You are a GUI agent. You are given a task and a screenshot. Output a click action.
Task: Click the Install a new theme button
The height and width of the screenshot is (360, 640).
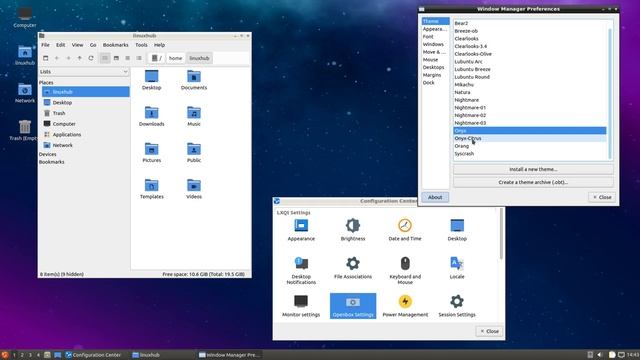(x=533, y=169)
